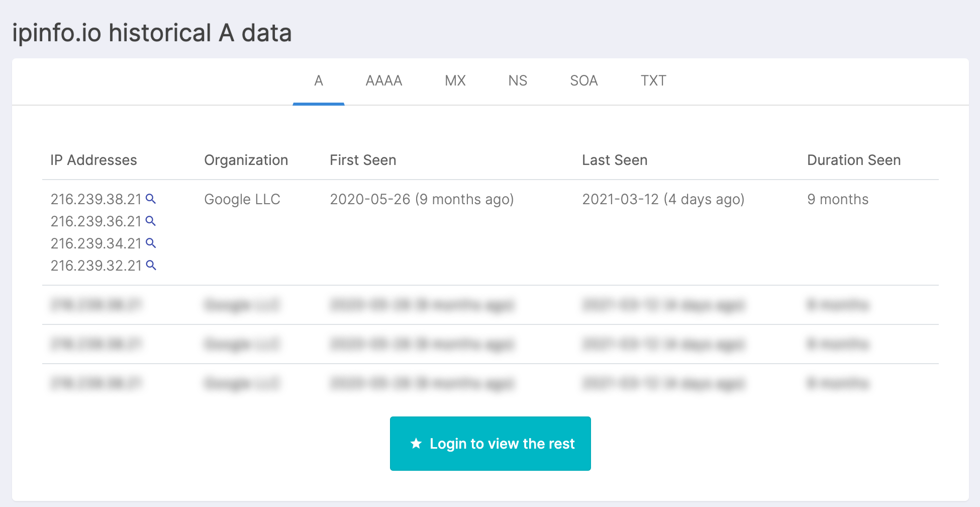
Task: Click the search icon beside 216.239.38.21
Action: [151, 199]
